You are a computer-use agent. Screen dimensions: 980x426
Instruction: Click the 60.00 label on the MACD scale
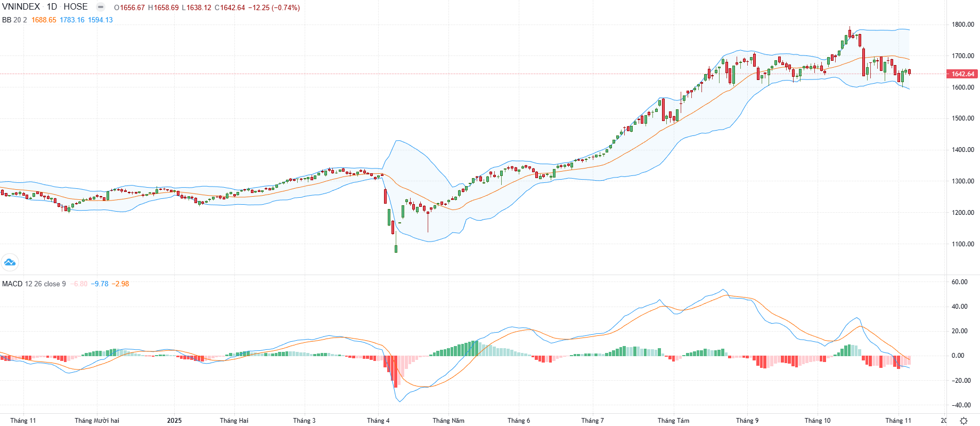point(959,282)
